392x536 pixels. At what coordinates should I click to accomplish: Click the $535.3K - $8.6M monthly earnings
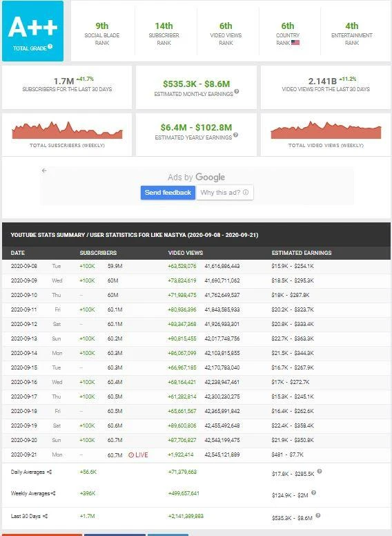pyautogui.click(x=196, y=84)
